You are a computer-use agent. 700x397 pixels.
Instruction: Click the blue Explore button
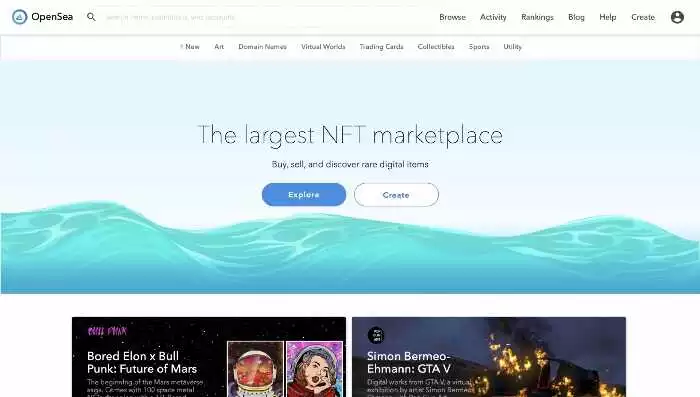[304, 195]
